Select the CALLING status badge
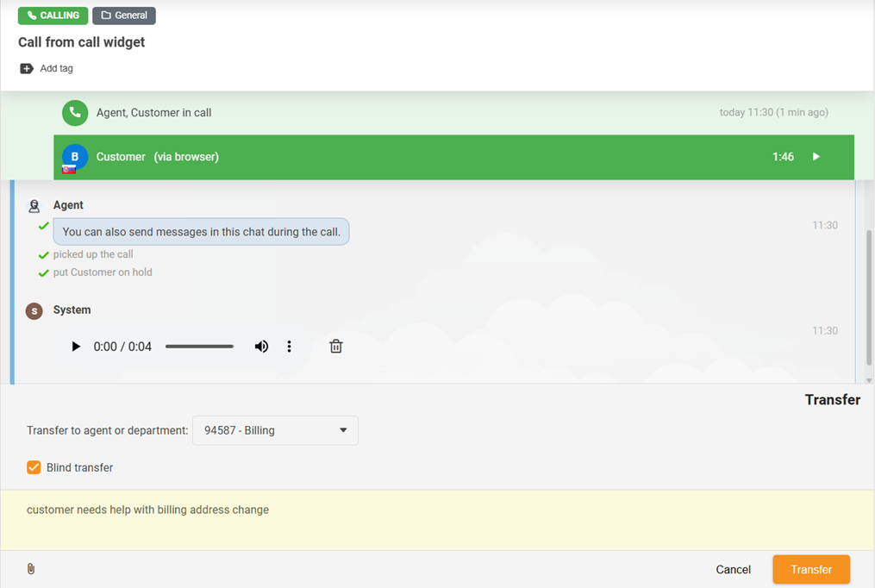This screenshot has width=875, height=588. pyautogui.click(x=53, y=16)
